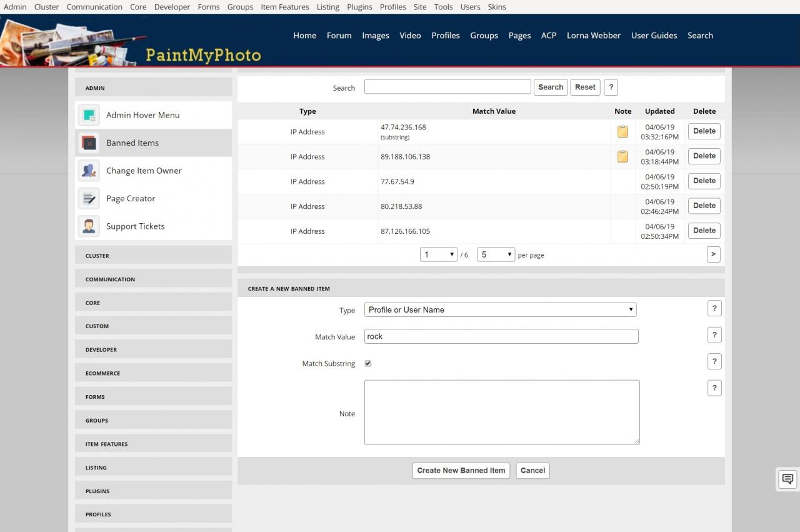Expand the Item Features sidebar section

click(x=153, y=444)
